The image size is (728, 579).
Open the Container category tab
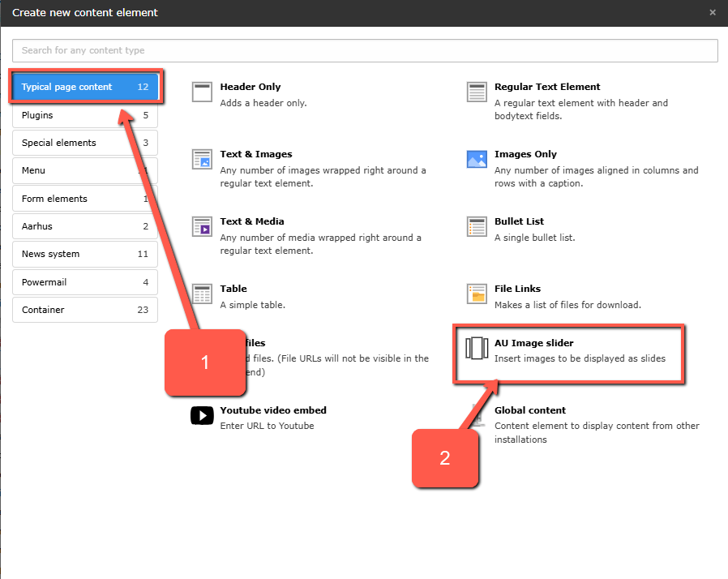click(x=85, y=310)
